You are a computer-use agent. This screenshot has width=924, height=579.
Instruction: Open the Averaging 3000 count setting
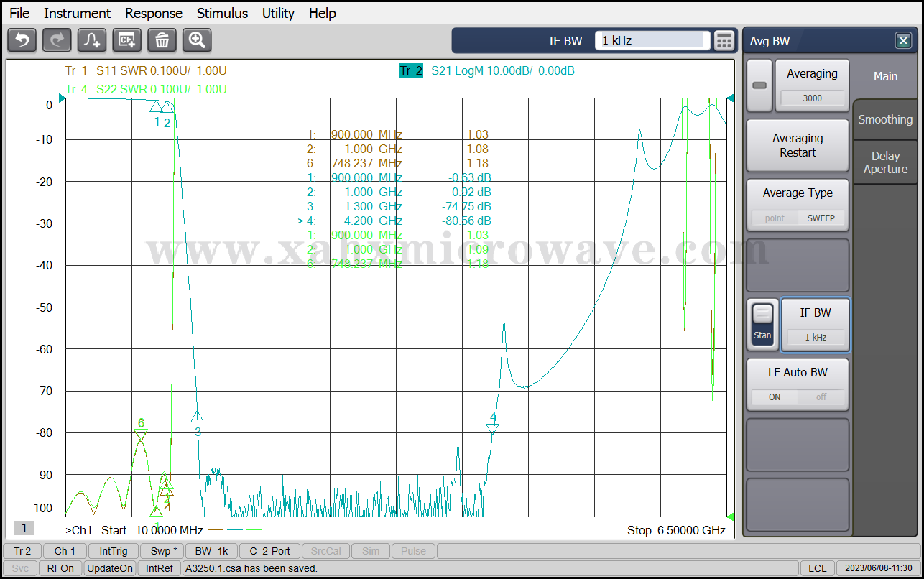click(812, 85)
